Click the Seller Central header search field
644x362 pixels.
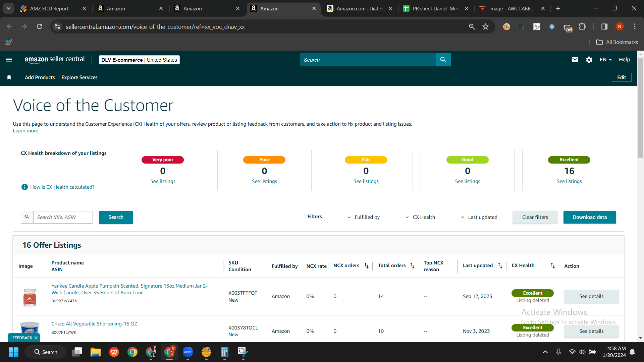368,60
